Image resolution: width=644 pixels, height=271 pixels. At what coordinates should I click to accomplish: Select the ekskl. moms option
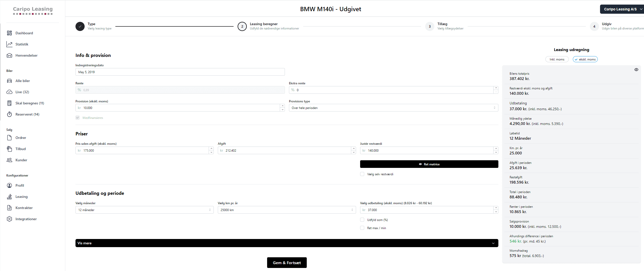click(585, 59)
